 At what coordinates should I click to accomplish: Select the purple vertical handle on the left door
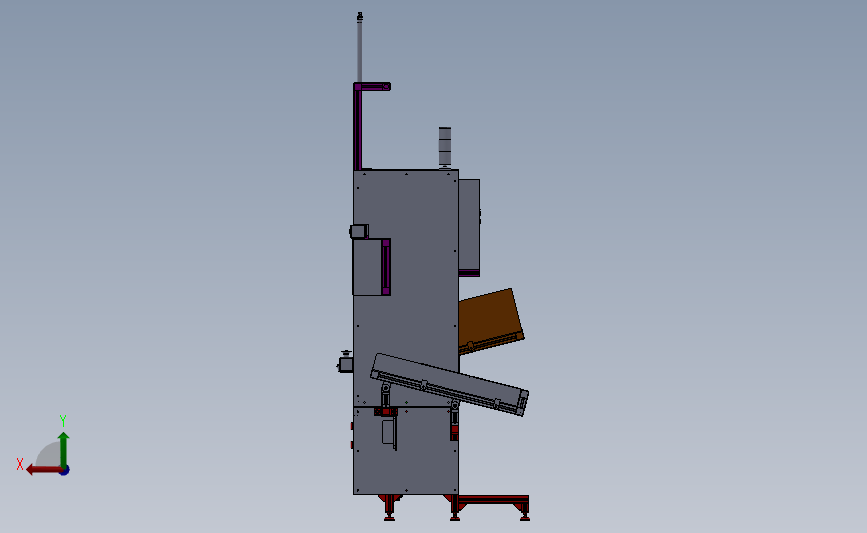click(x=386, y=267)
